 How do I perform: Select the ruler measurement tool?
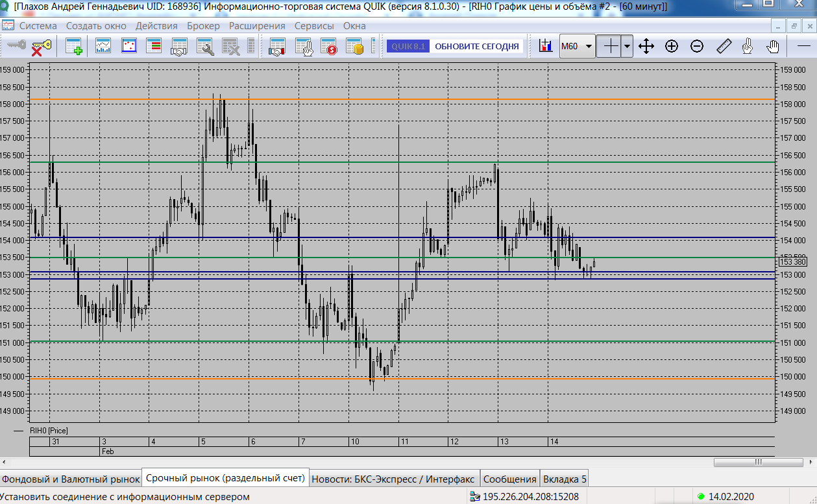coord(724,47)
